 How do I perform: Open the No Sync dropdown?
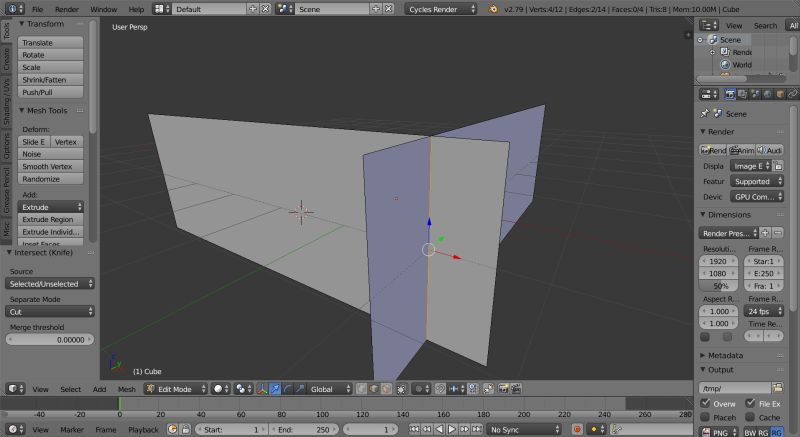click(x=524, y=429)
